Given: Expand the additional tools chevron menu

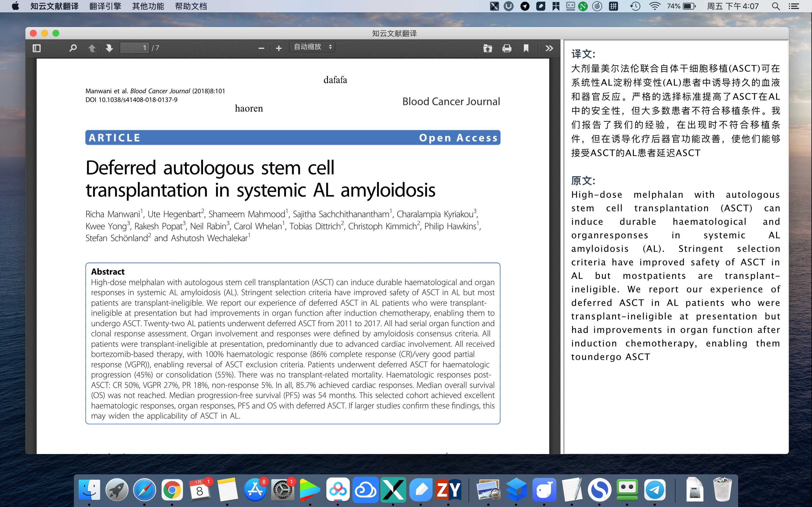Looking at the screenshot, I should [x=549, y=48].
